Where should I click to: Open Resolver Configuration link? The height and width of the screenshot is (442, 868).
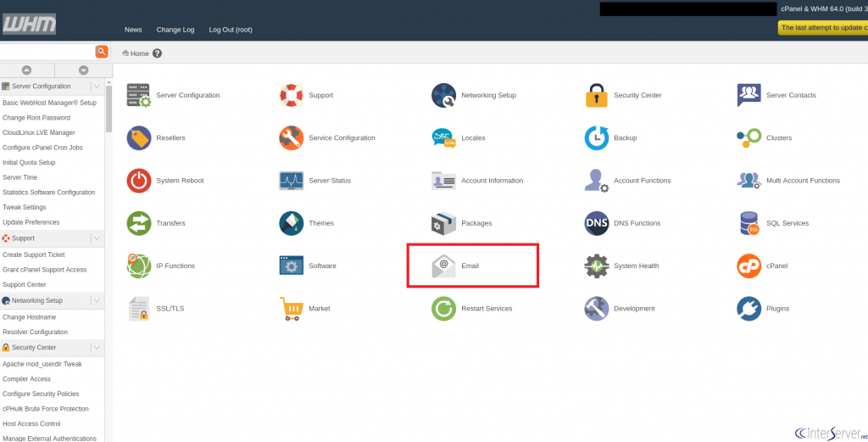coord(35,333)
